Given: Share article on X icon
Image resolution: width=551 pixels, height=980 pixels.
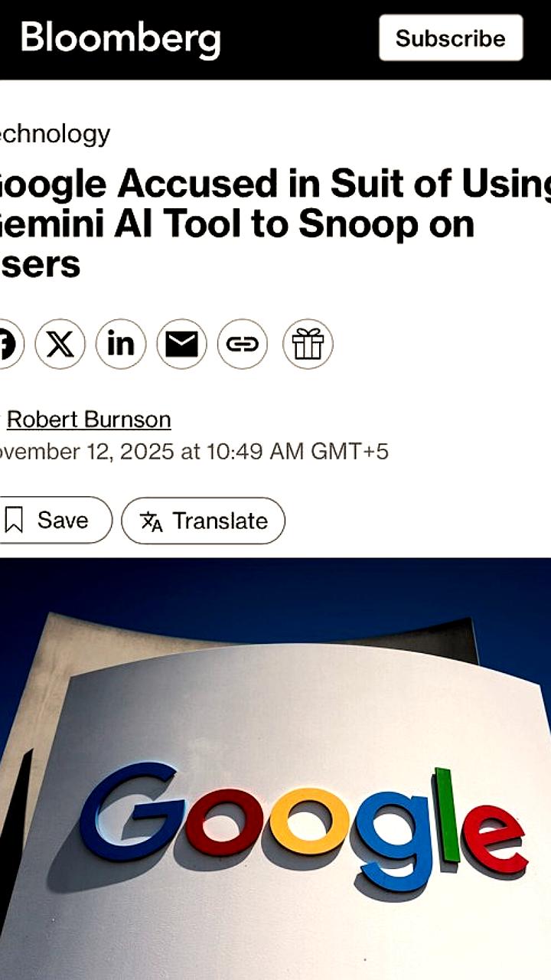Looking at the screenshot, I should (60, 345).
